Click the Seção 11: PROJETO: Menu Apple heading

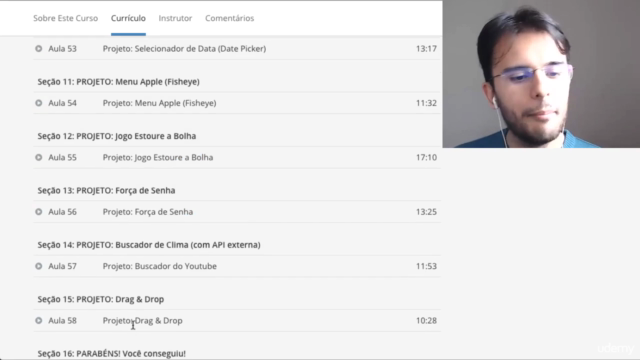click(x=118, y=82)
